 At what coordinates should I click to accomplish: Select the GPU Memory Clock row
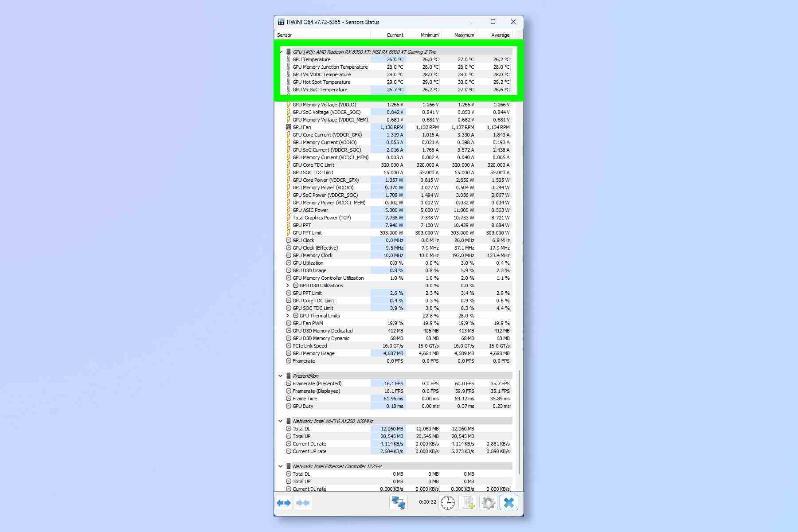pos(399,255)
